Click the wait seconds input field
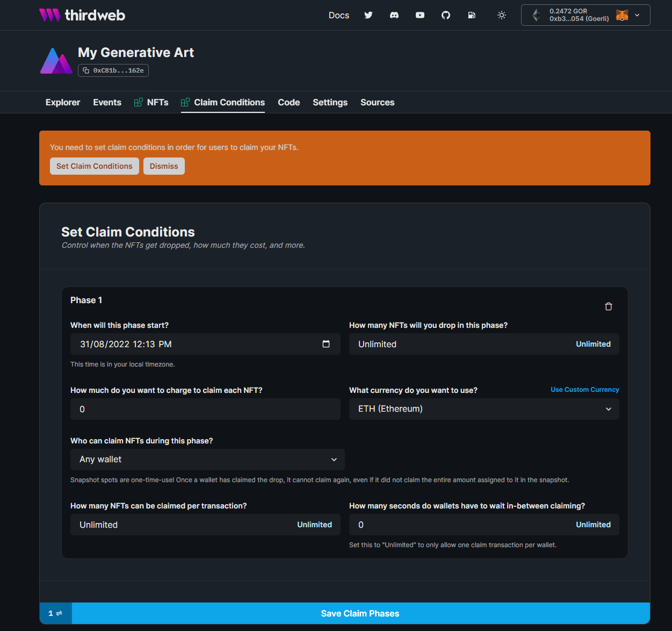672x631 pixels. 484,525
